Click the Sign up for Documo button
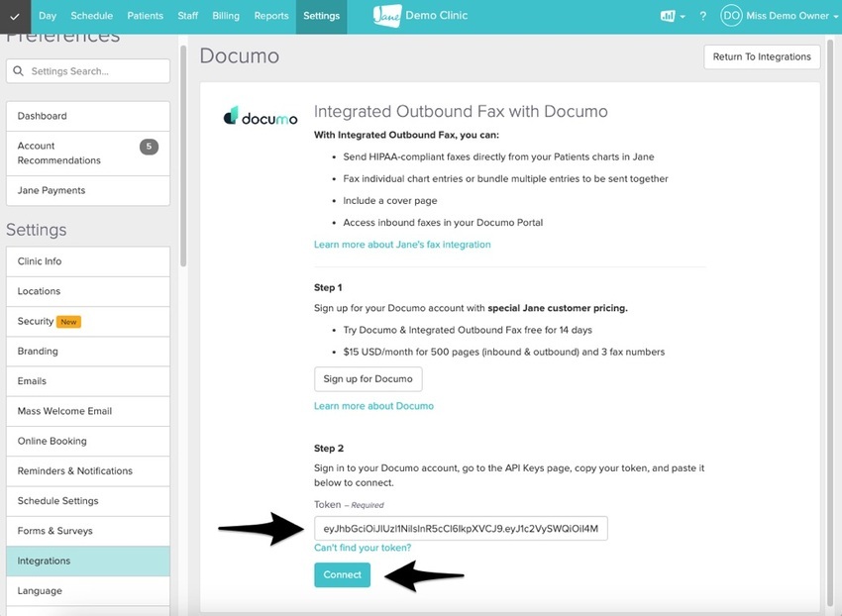Image resolution: width=842 pixels, height=616 pixels. pyautogui.click(x=368, y=379)
